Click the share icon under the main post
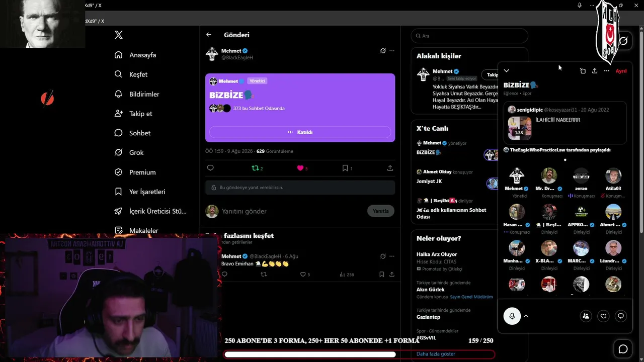The width and height of the screenshot is (644, 362). click(390, 168)
